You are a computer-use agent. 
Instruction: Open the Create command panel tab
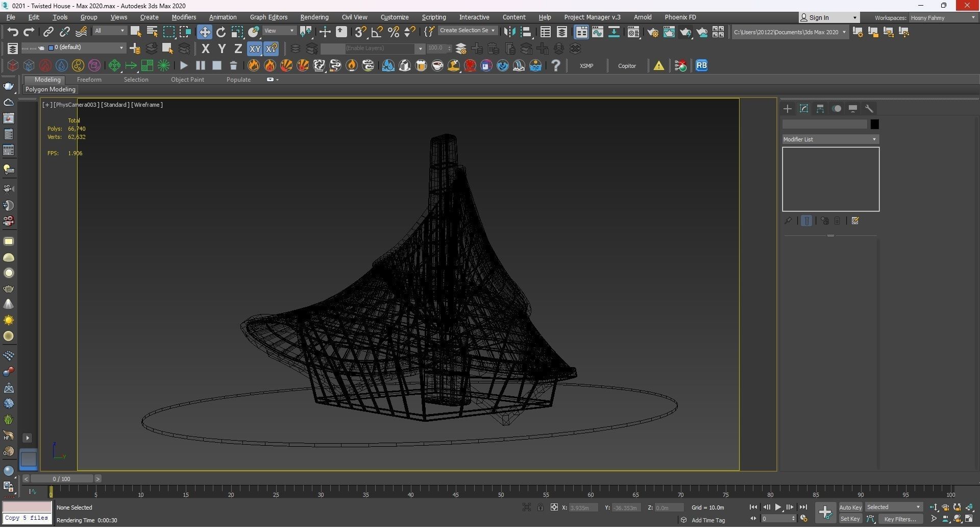pyautogui.click(x=788, y=109)
